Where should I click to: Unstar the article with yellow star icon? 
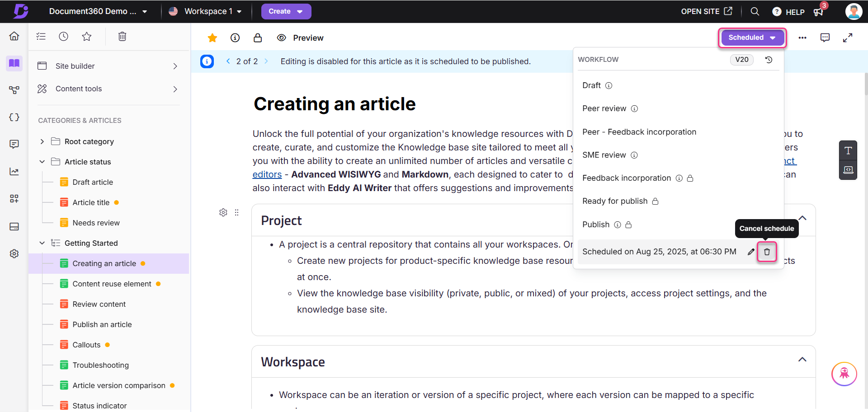212,38
